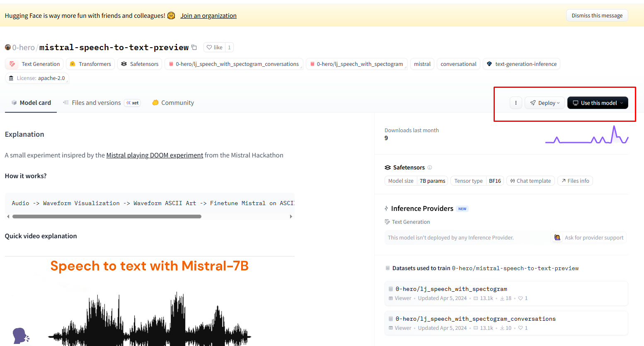Click the NEW badge beside Inference Providers

[x=462, y=209]
